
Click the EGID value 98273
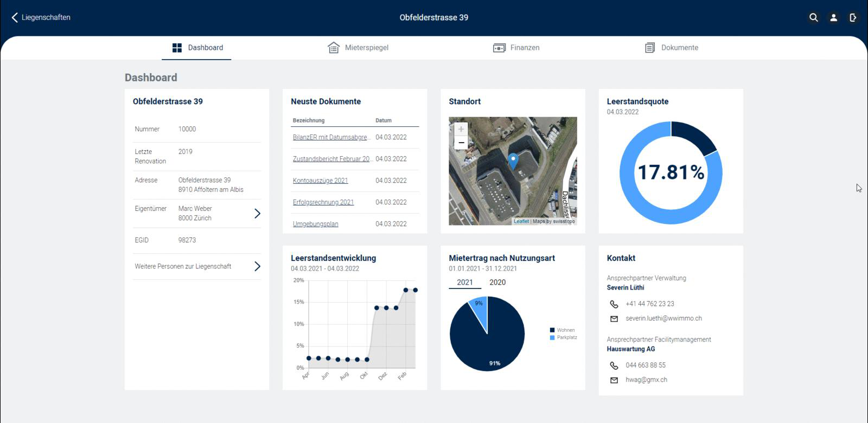tap(187, 240)
